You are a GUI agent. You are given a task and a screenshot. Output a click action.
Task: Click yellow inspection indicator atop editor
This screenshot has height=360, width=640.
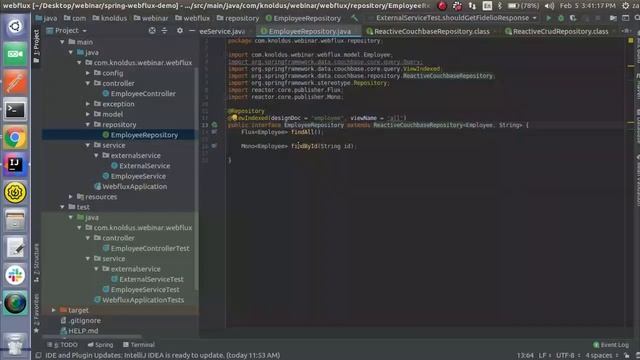pyautogui.click(x=631, y=40)
